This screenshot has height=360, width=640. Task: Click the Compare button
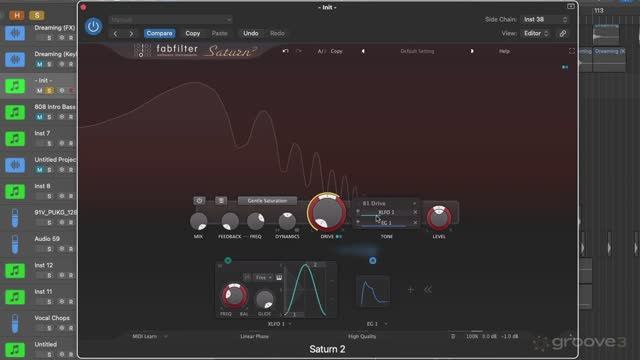159,33
